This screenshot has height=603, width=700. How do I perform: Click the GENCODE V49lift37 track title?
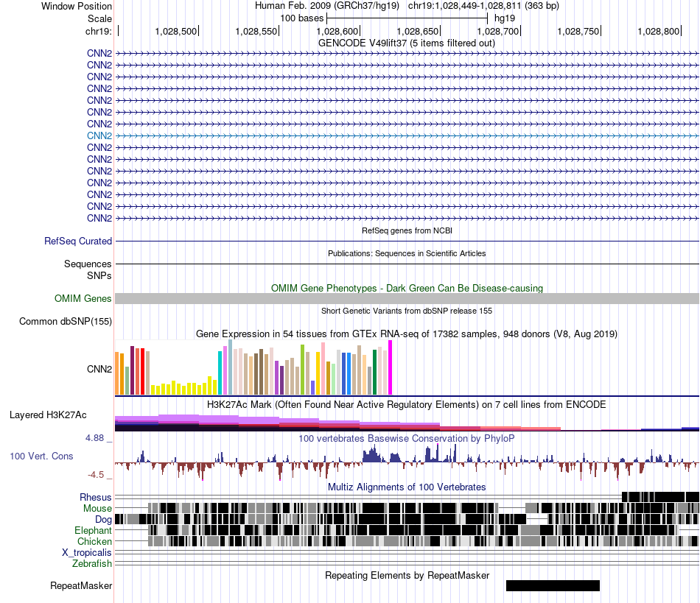pyautogui.click(x=406, y=43)
